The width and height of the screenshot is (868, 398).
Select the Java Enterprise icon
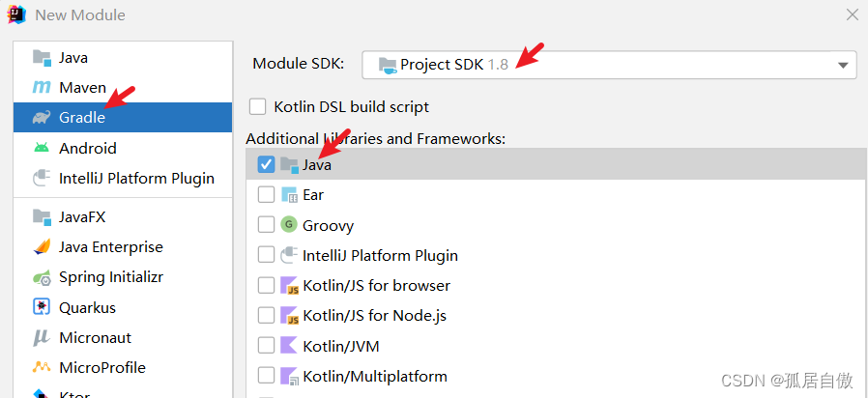point(42,247)
